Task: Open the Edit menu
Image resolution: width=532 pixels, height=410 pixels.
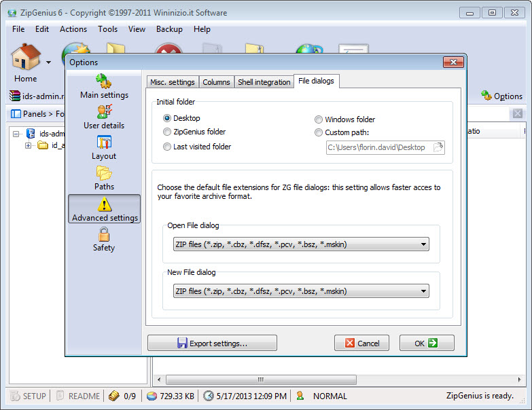Action: click(42, 29)
